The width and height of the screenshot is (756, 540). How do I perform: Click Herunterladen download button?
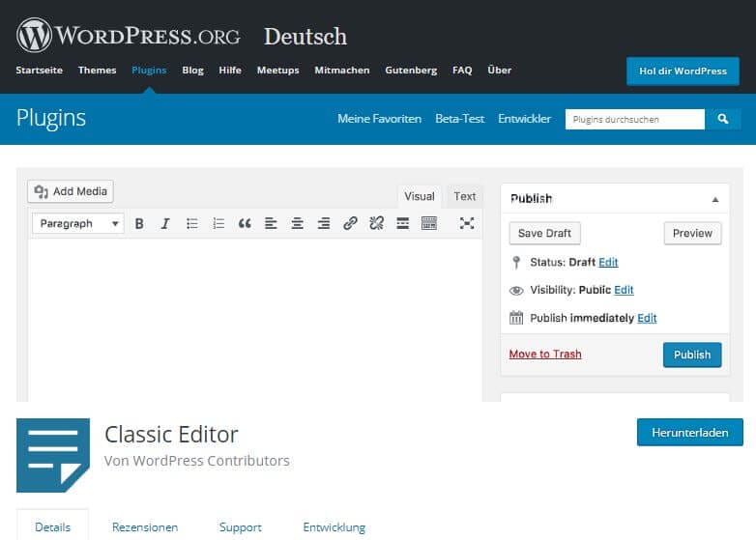(x=690, y=433)
